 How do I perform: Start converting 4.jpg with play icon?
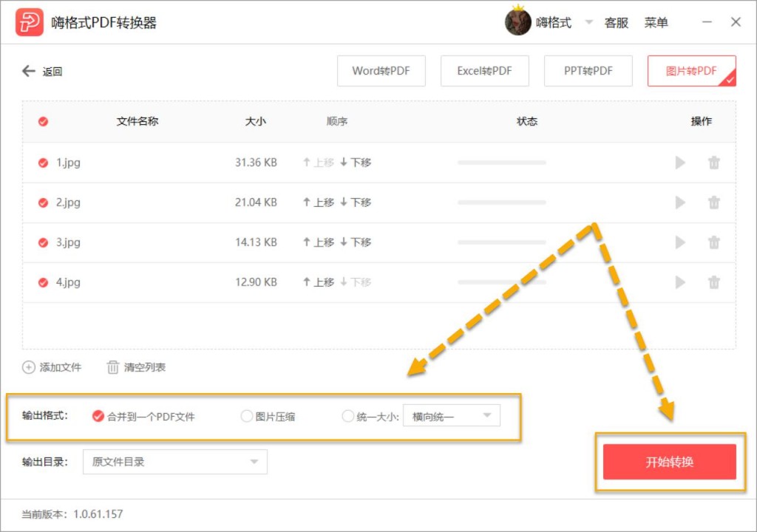click(680, 282)
